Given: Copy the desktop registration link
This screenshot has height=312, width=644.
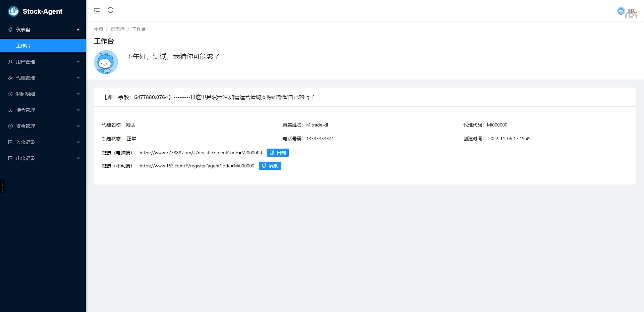Looking at the screenshot, I should [277, 153].
